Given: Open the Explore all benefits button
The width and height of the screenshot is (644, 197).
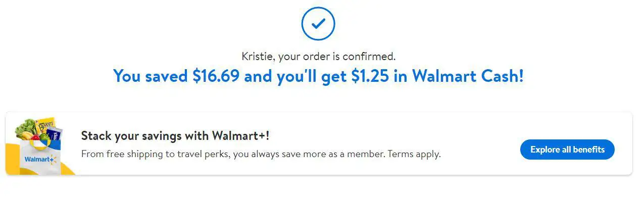Looking at the screenshot, I should [x=567, y=150].
